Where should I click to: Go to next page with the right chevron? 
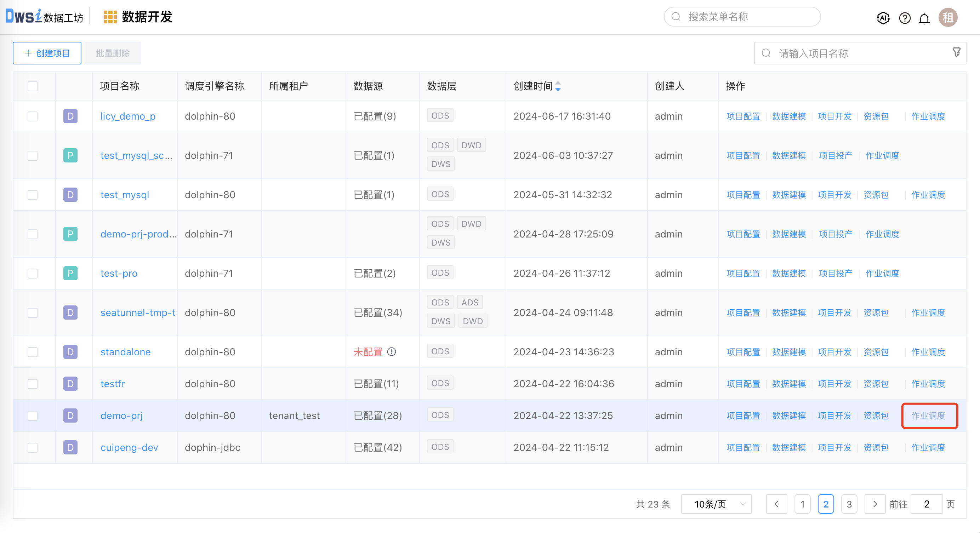[x=874, y=504]
